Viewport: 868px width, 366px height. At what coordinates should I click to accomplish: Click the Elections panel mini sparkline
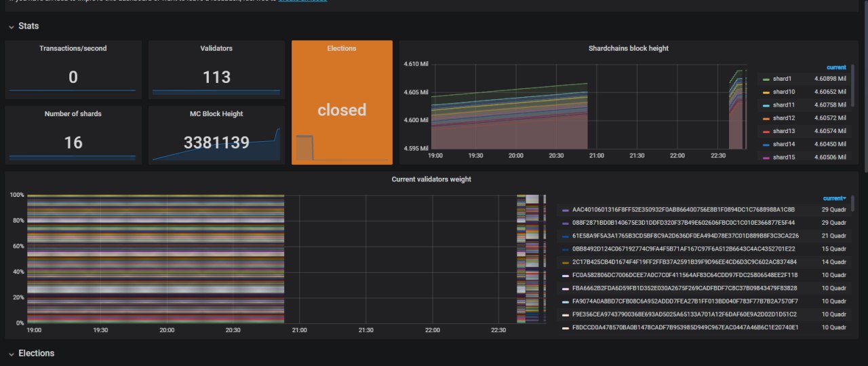(342, 147)
